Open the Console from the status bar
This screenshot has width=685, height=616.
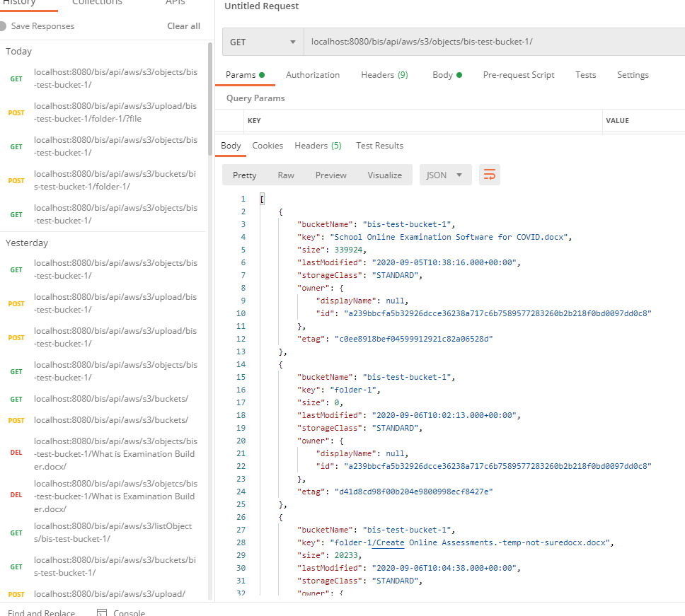pos(120,612)
